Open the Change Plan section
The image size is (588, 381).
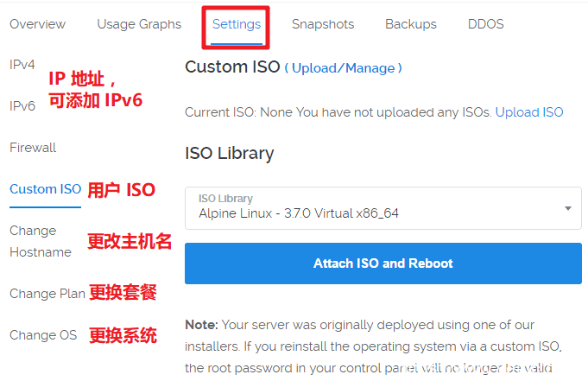(47, 294)
